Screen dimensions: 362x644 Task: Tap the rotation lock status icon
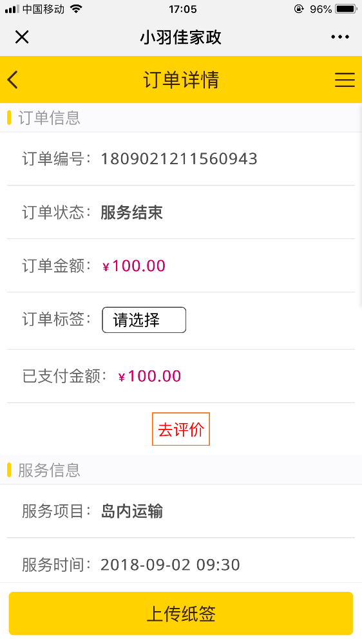[x=299, y=8]
